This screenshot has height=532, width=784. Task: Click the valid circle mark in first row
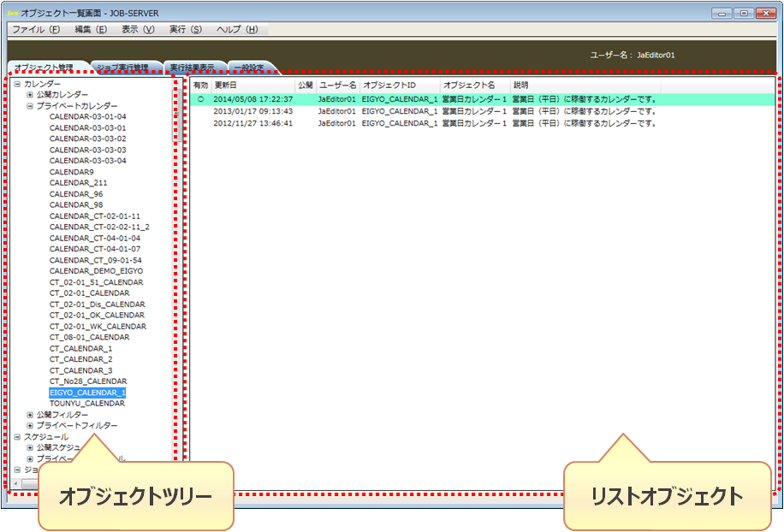click(201, 99)
